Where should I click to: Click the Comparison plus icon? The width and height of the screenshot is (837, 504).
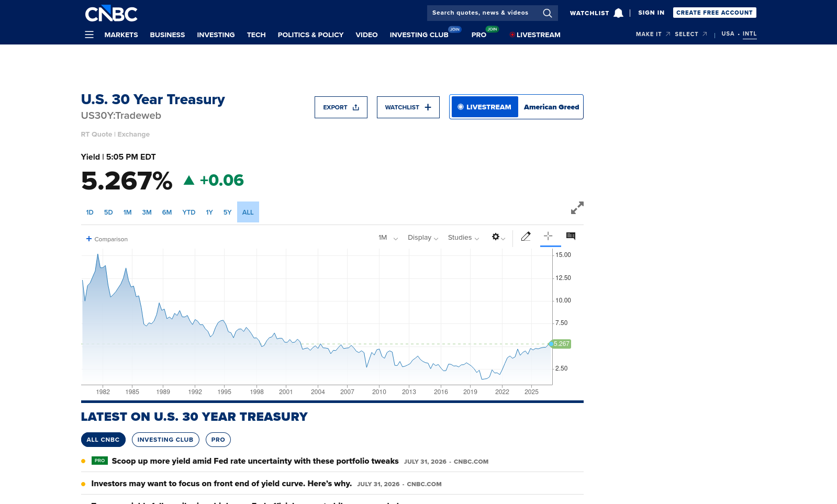tap(89, 239)
